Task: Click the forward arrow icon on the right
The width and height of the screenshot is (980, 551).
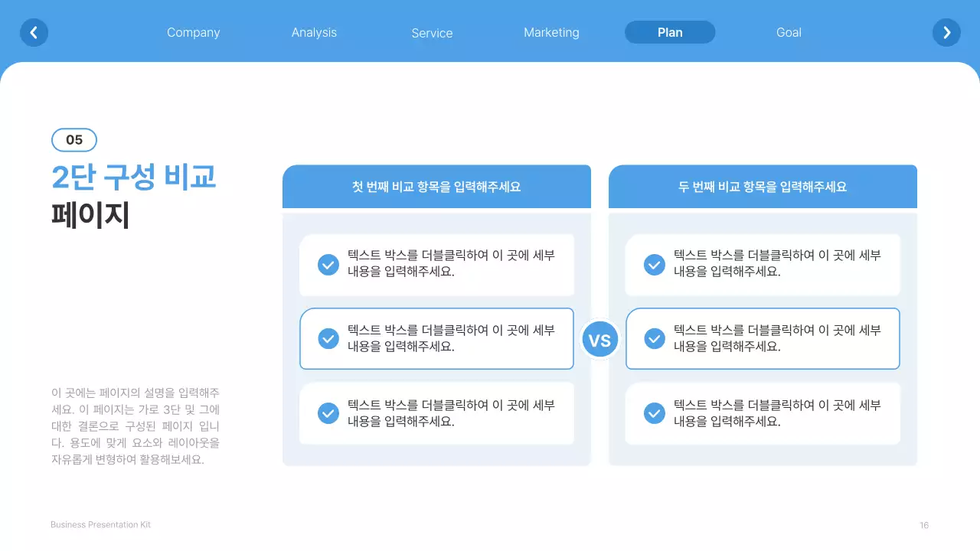Action: tap(946, 32)
